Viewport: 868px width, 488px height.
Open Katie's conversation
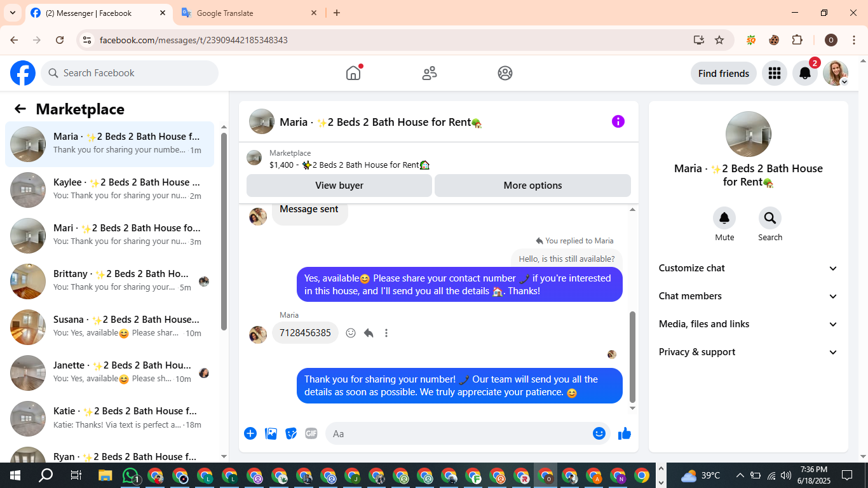pyautogui.click(x=109, y=417)
